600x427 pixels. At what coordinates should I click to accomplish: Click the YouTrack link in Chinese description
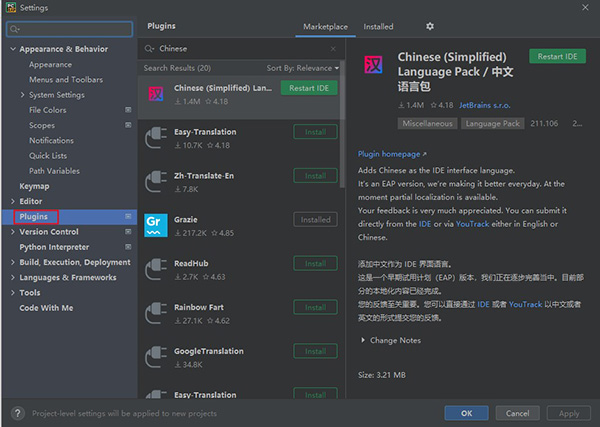tap(525, 305)
